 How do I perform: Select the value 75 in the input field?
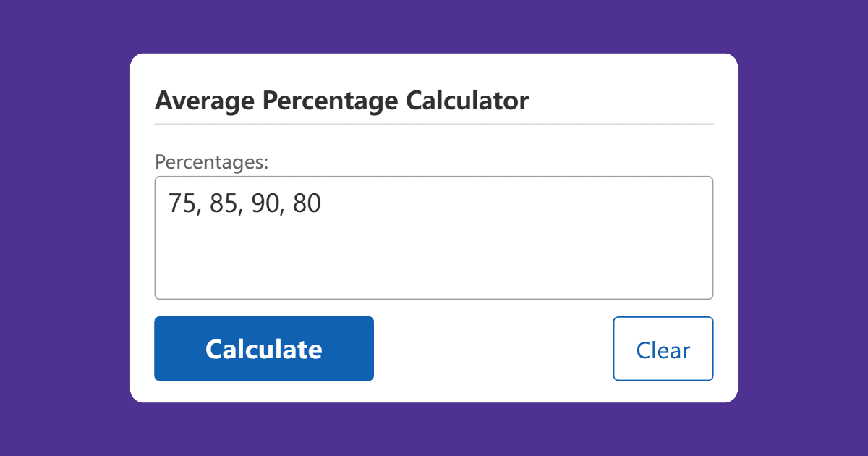[181, 203]
